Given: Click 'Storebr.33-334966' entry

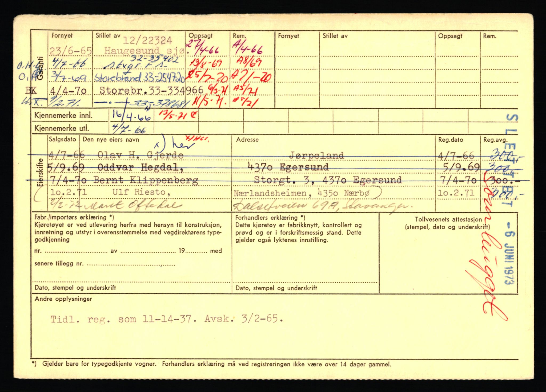Looking at the screenshot, I should tap(151, 91).
